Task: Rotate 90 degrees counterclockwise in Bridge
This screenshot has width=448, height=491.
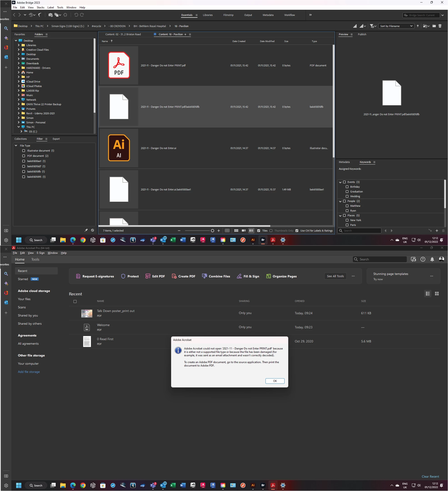Action: pyautogui.click(x=76, y=15)
